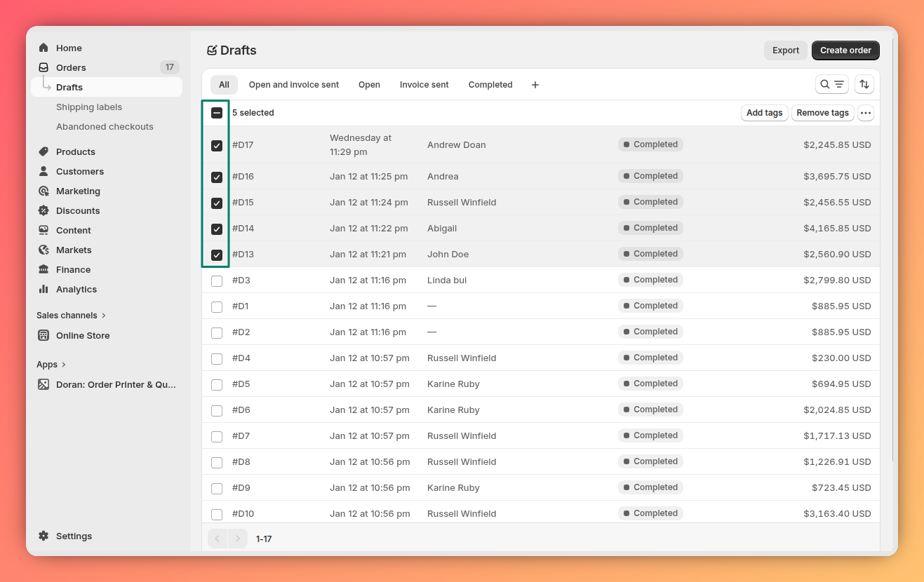The image size is (924, 582).
Task: Click the page vertical scrollbar
Action: pyautogui.click(x=893, y=250)
